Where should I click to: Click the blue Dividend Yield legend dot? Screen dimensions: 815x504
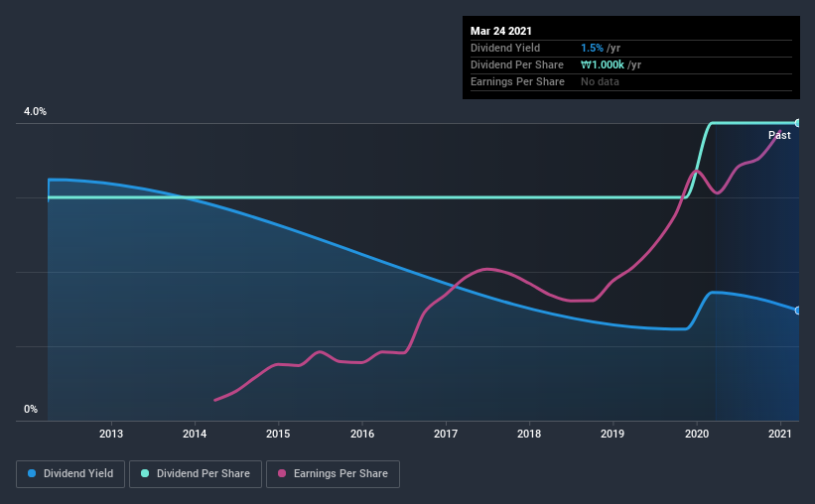pyautogui.click(x=32, y=473)
